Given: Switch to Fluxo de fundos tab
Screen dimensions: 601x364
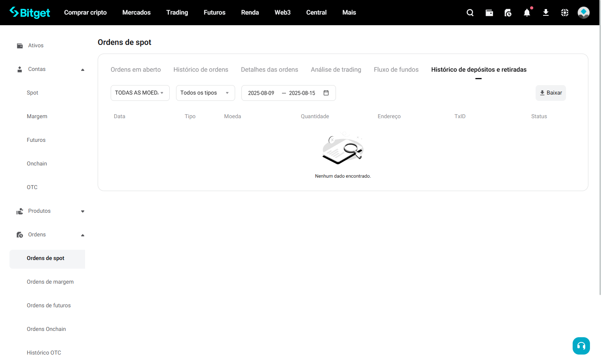Looking at the screenshot, I should click(396, 70).
